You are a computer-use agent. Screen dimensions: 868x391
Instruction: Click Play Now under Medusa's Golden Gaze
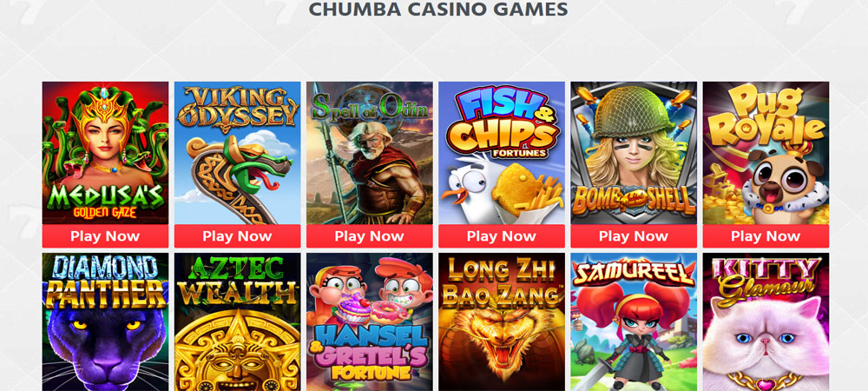click(x=105, y=236)
